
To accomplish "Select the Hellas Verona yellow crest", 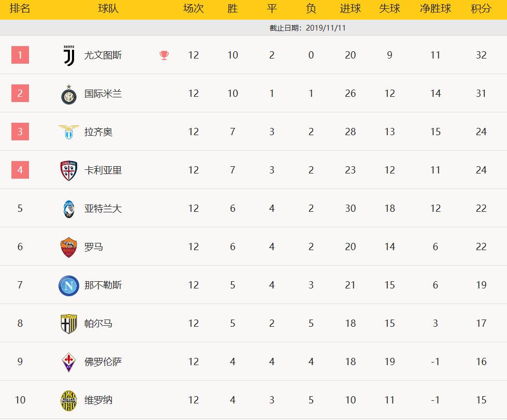I will (69, 401).
